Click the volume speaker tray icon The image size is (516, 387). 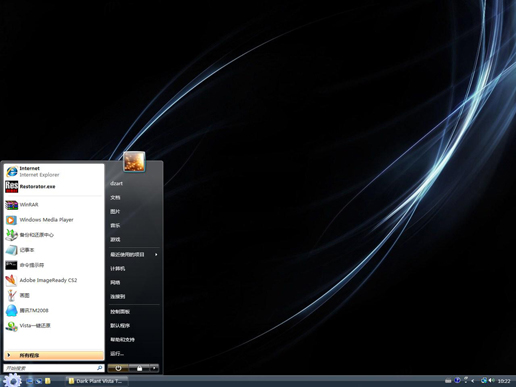[492, 381]
